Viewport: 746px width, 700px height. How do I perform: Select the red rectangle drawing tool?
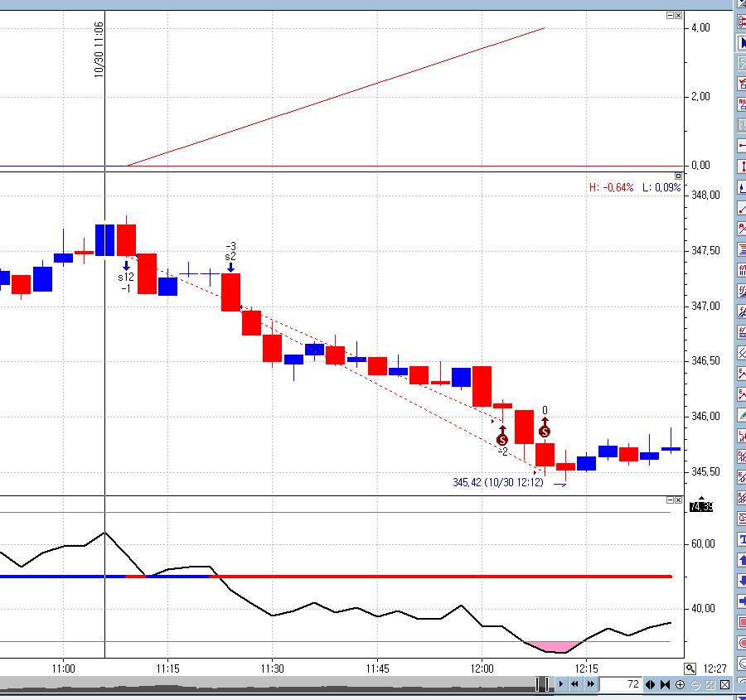(x=741, y=622)
